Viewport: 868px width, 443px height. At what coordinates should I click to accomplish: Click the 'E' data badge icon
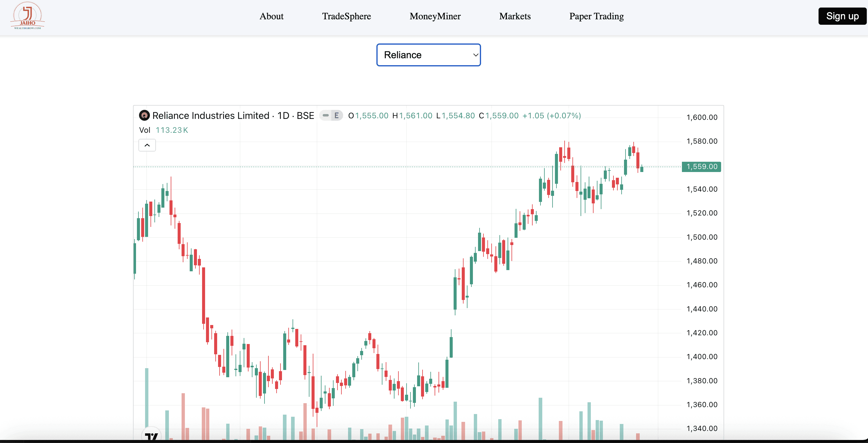tap(336, 116)
